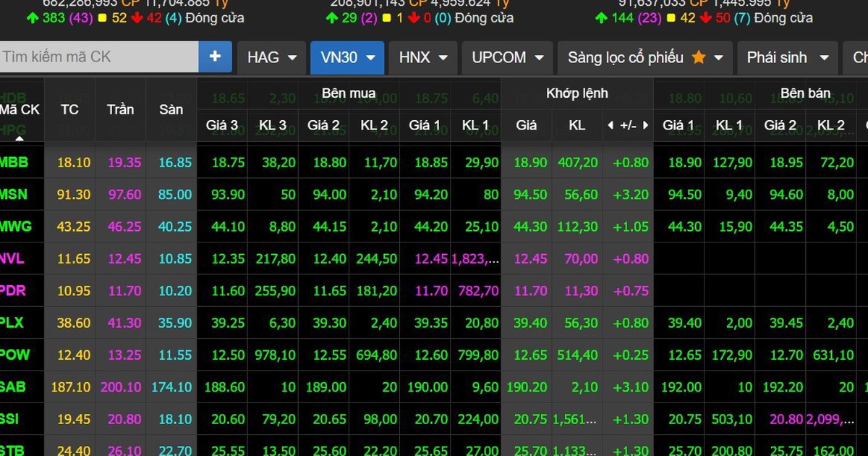Open the HNX exchange dropdown

click(x=422, y=57)
